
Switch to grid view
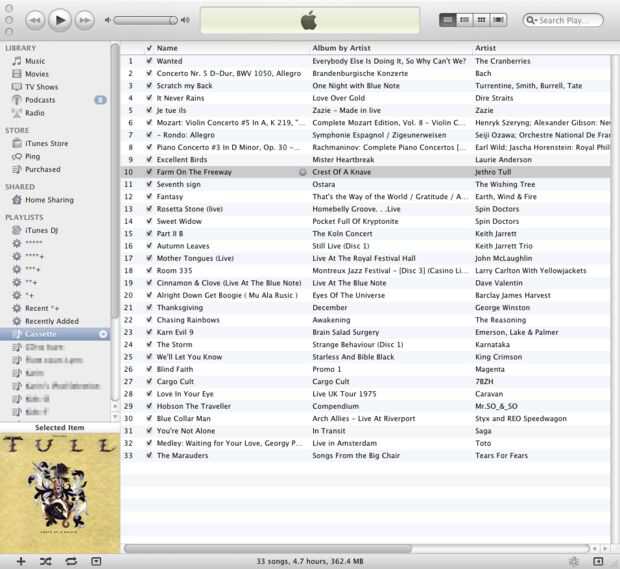coord(481,20)
